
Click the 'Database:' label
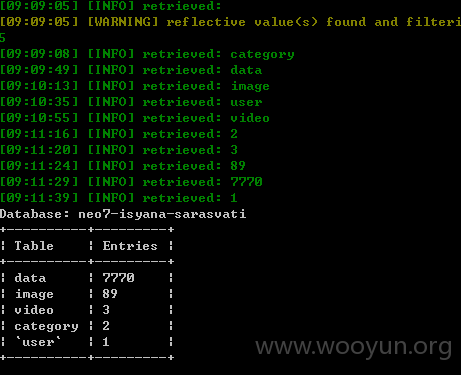tap(35, 214)
